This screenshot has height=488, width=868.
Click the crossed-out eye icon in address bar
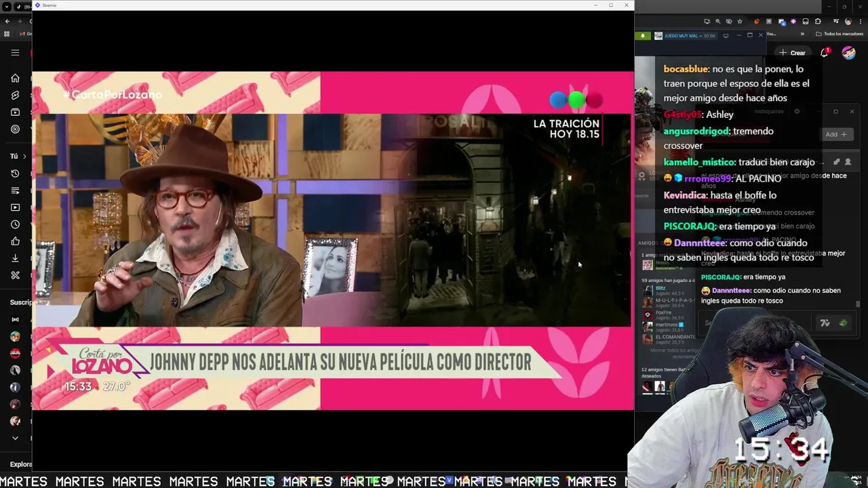pyautogui.click(x=729, y=22)
